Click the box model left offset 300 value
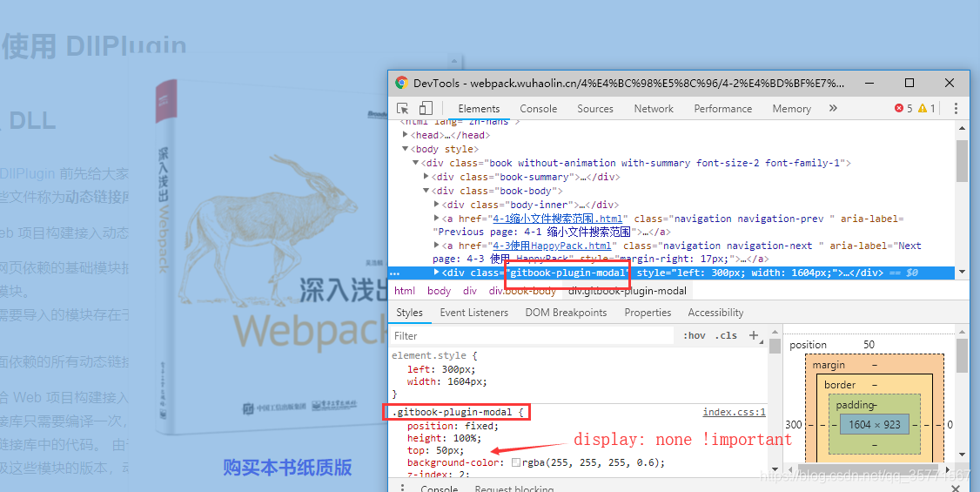980x492 pixels. coord(793,424)
